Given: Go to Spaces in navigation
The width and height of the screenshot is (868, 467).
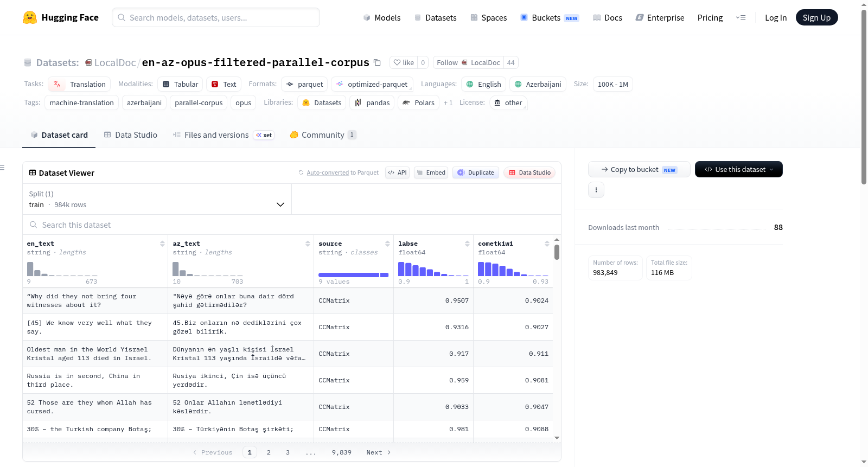Looking at the screenshot, I should point(489,17).
